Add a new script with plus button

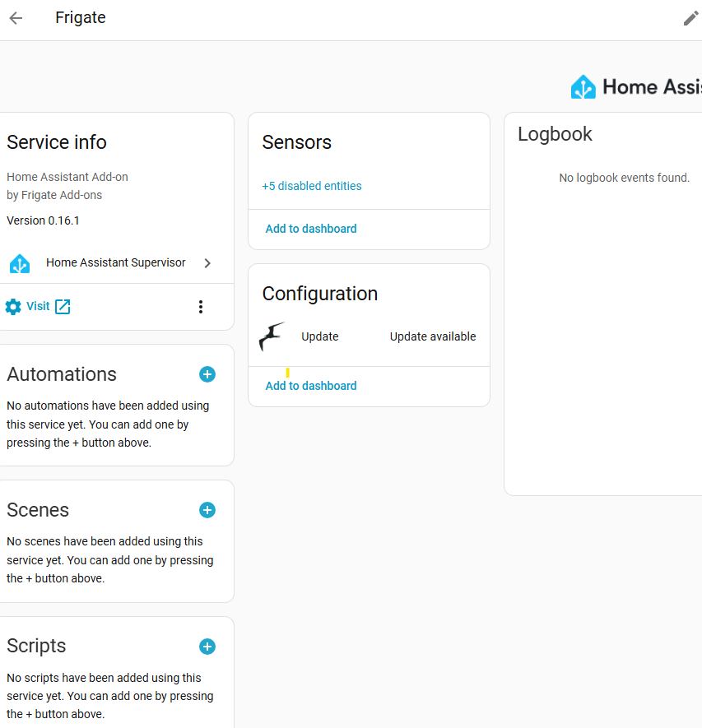(x=207, y=647)
